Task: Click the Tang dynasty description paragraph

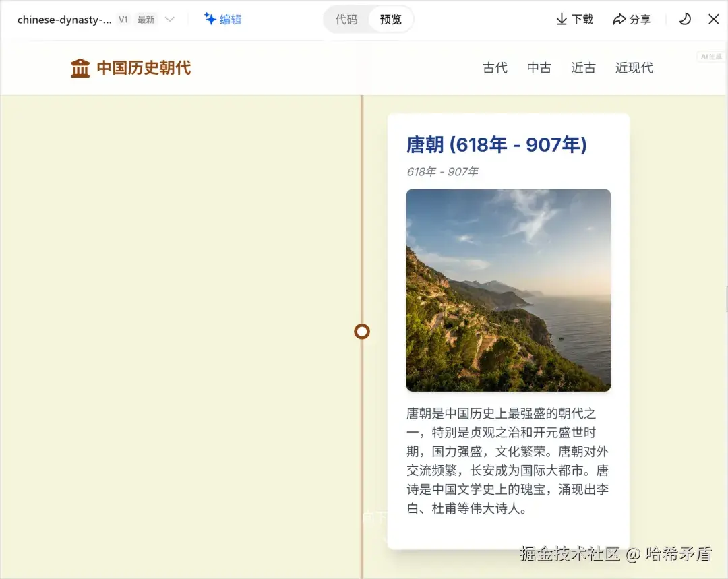Action: 508,461
